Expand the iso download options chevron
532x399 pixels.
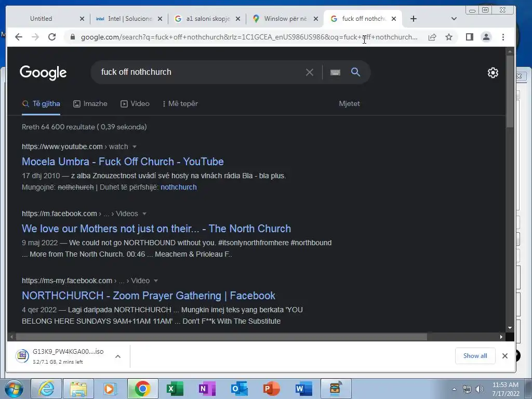point(118,356)
